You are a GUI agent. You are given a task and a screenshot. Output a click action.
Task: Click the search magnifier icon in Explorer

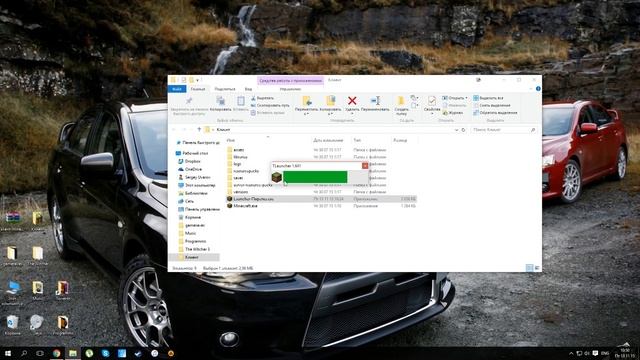coord(533,130)
